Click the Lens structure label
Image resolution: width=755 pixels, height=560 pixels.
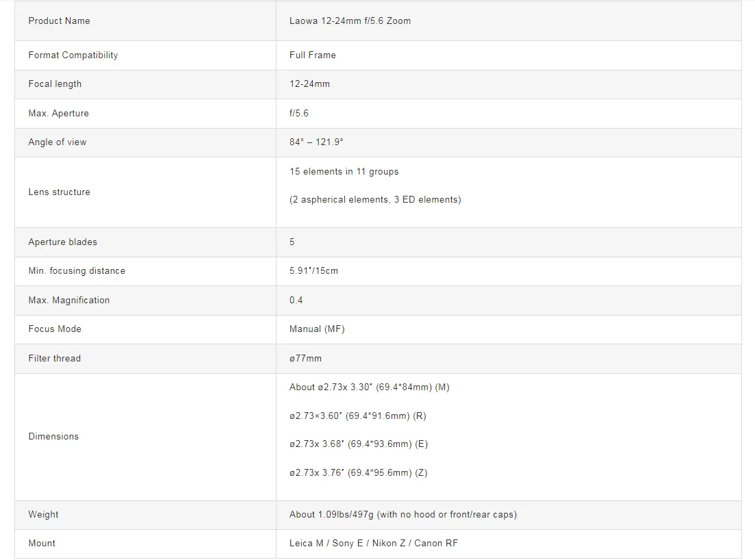click(59, 192)
